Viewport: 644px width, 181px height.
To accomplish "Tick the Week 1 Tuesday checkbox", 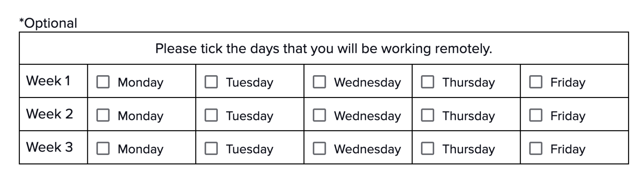I will [211, 82].
